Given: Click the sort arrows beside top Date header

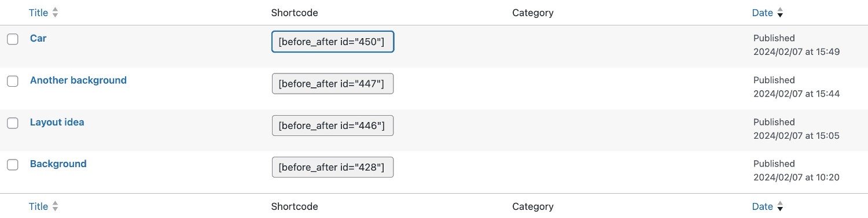Looking at the screenshot, I should pyautogui.click(x=780, y=13).
